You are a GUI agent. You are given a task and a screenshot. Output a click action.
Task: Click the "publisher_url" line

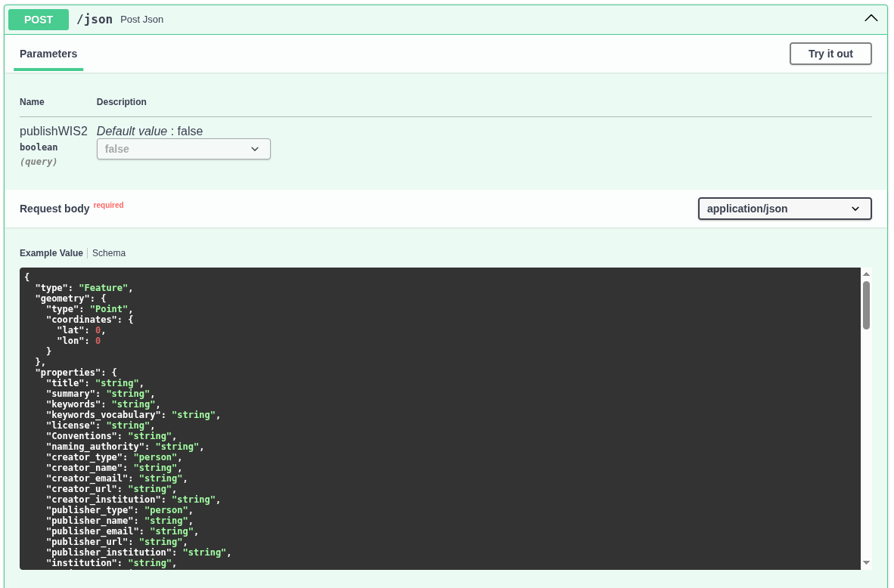(x=116, y=542)
